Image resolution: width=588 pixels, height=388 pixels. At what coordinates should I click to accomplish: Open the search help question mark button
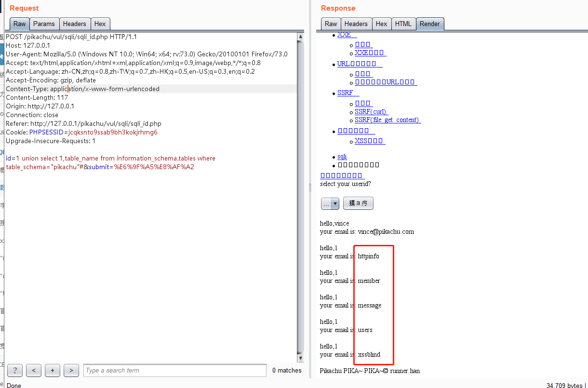tap(15, 370)
